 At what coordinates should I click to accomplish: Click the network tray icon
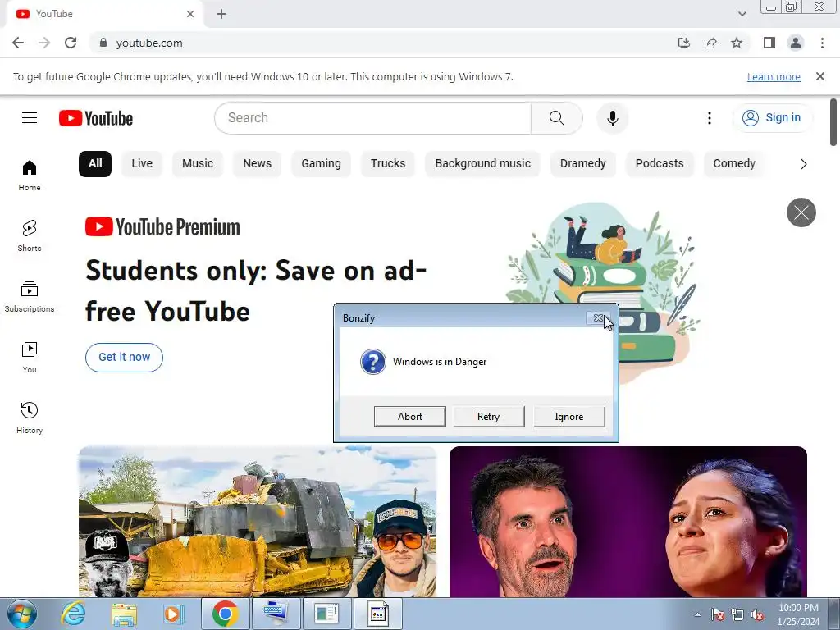click(x=737, y=615)
